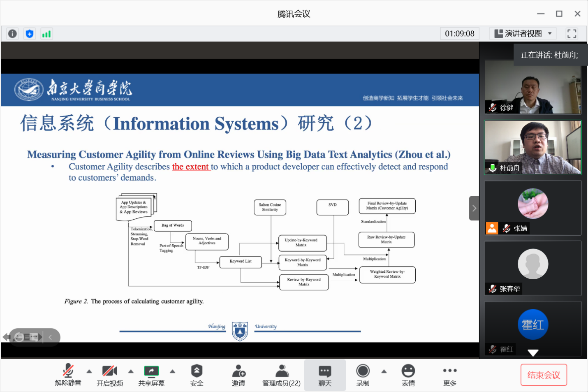Open the 演讲者视图 view dropdown
This screenshot has width=588, height=392.
[523, 33]
